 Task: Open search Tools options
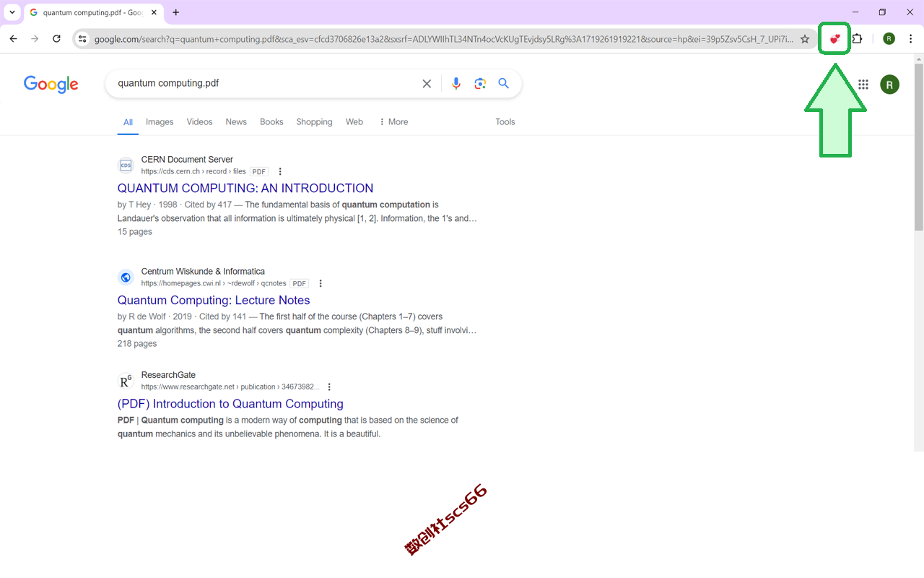pos(505,122)
